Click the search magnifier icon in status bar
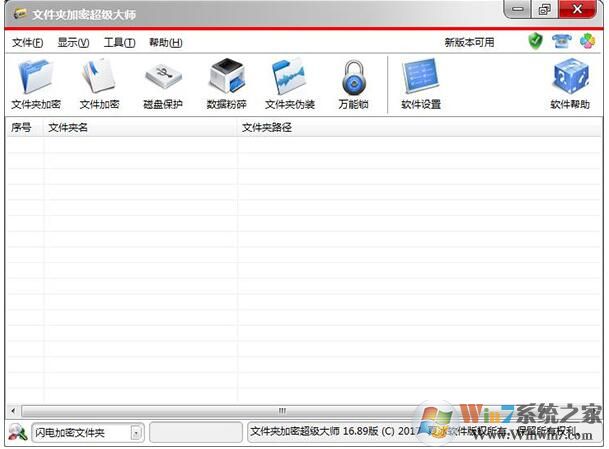Viewport: 609px width, 449px height. click(17, 432)
